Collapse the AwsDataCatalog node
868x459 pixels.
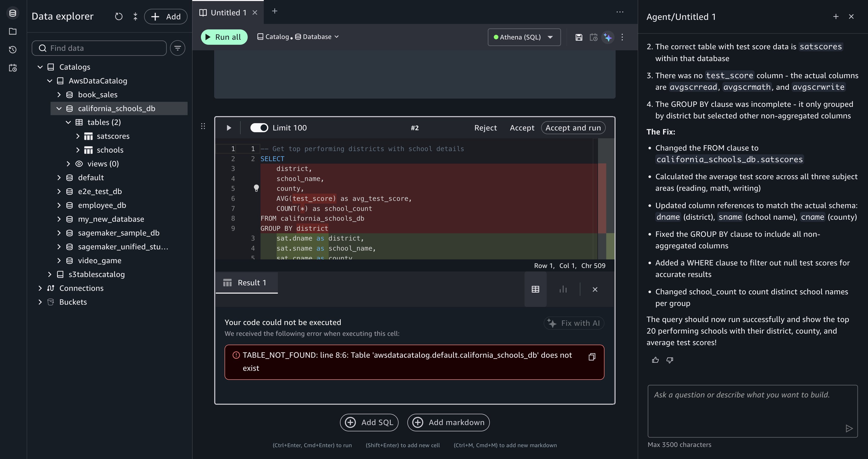50,81
